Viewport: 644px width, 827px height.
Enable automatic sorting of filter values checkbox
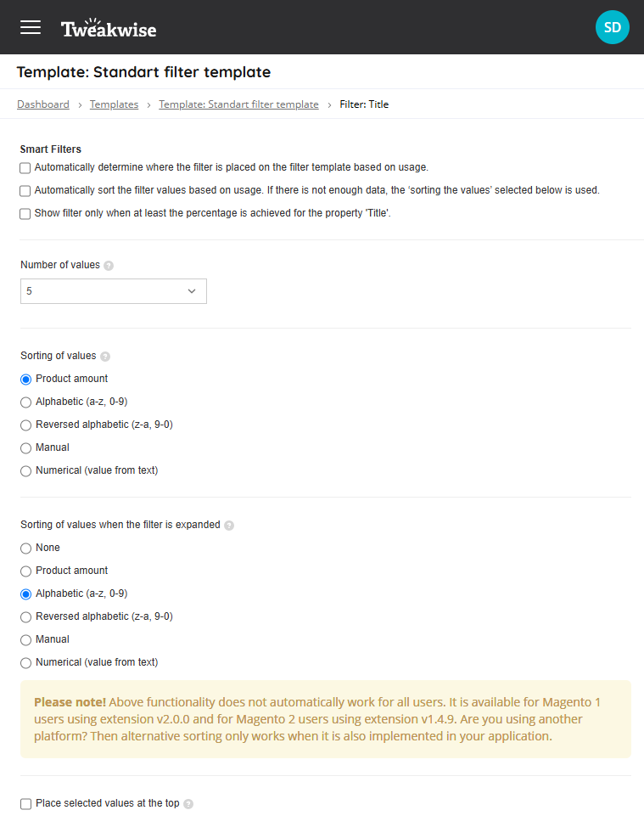pyautogui.click(x=25, y=190)
